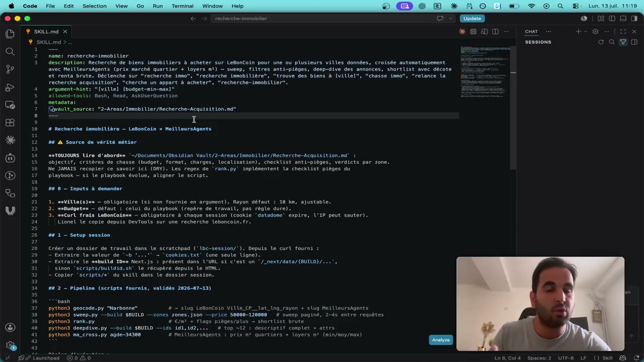Open Accounts menu in activity bar
644x362 pixels.
pyautogui.click(x=10, y=327)
